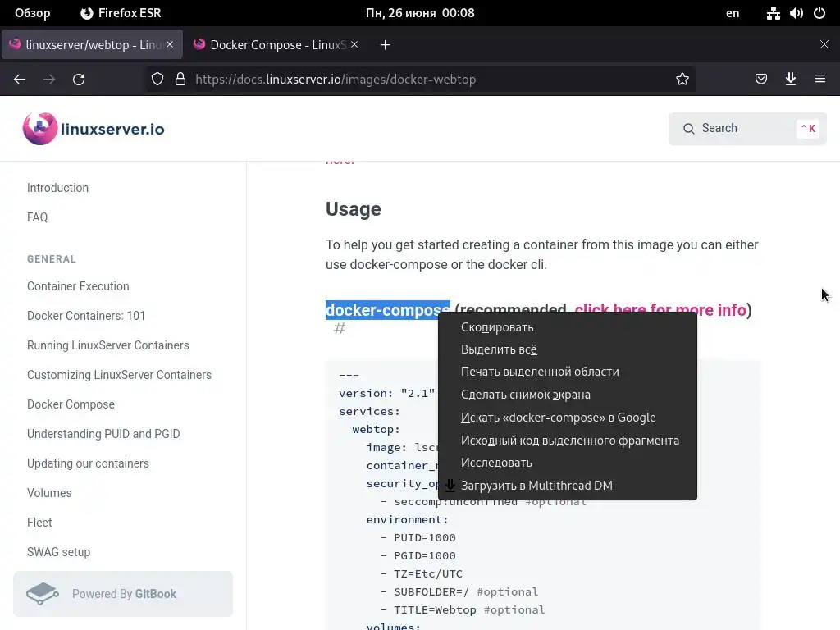The height and width of the screenshot is (630, 840).
Task: Click the Firefox reload page icon
Action: pos(79,80)
